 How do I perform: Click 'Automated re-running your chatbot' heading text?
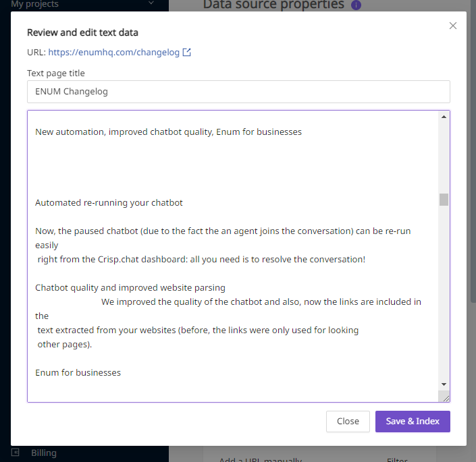click(109, 202)
